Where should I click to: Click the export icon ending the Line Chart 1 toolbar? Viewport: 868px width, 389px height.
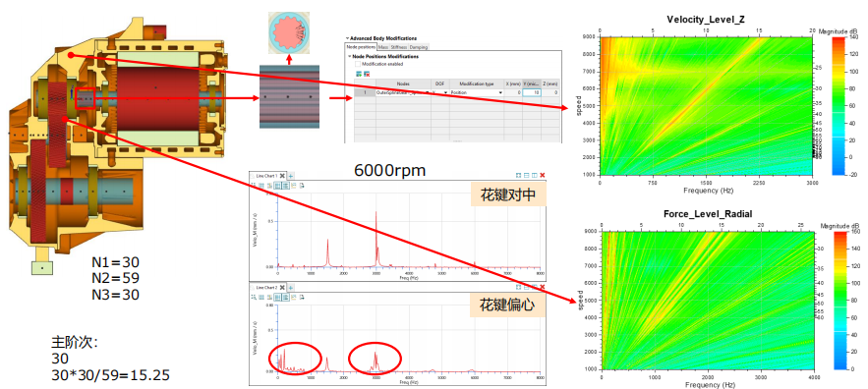click(x=302, y=186)
